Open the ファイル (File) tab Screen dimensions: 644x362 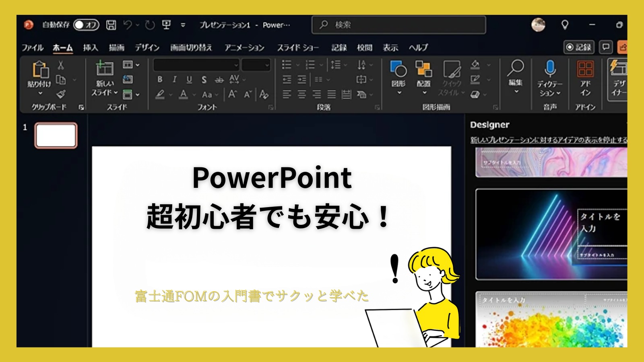pos(33,47)
